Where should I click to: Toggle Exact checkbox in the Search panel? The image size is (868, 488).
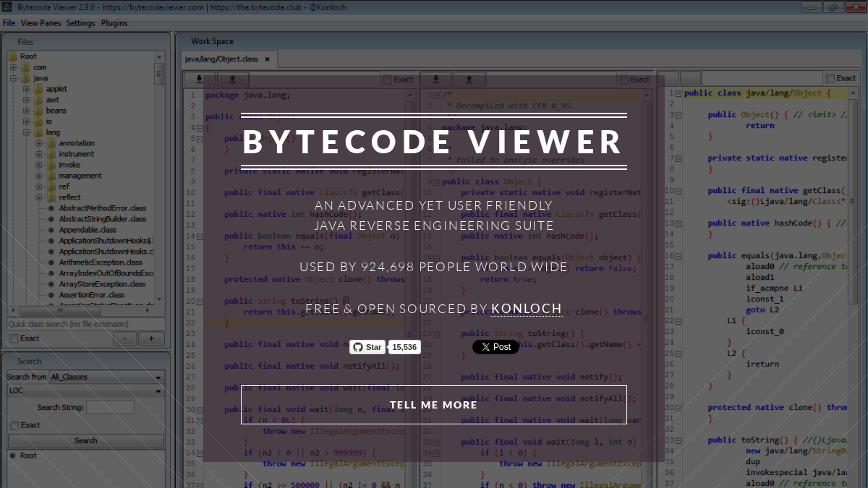[14, 425]
